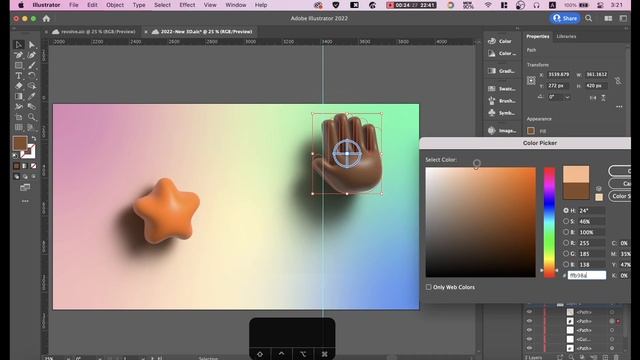Image resolution: width=640 pixels, height=360 pixels.
Task: Select the Artboard tool
Action: (x=19, y=117)
